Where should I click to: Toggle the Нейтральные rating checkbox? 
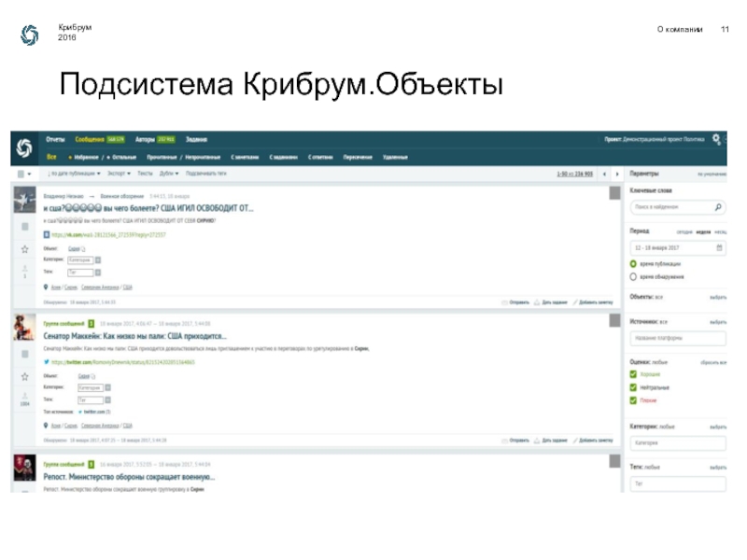[633, 387]
